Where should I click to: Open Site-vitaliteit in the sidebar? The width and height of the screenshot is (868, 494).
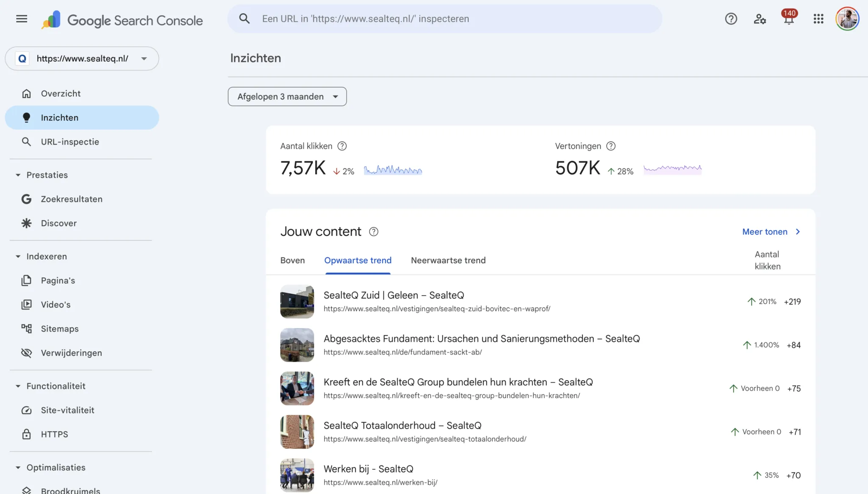82,410
